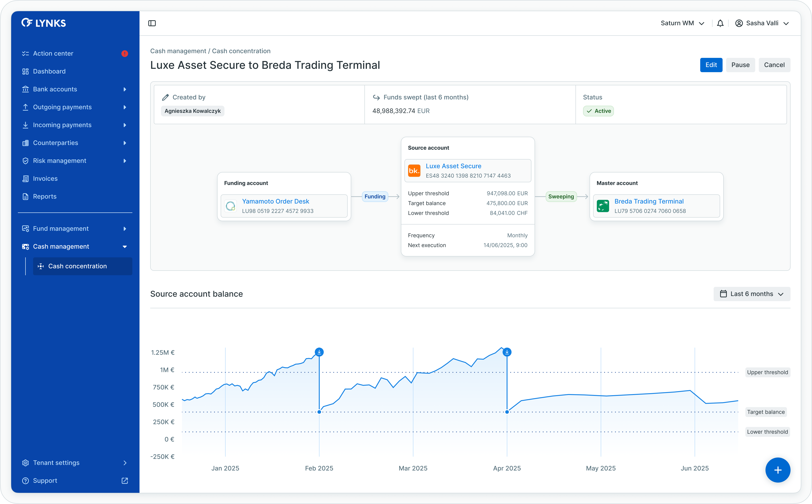Open the Invoices menu item
This screenshot has width=812, height=504.
45,179
